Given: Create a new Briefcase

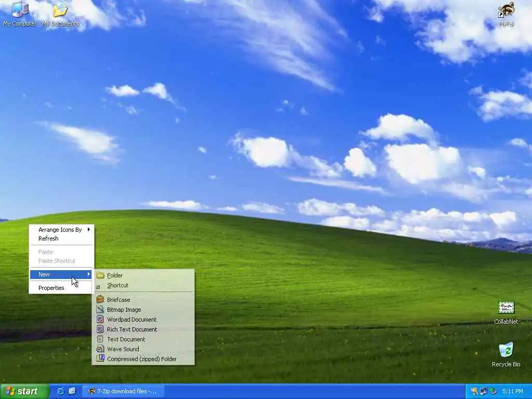Looking at the screenshot, I should click(x=143, y=300).
